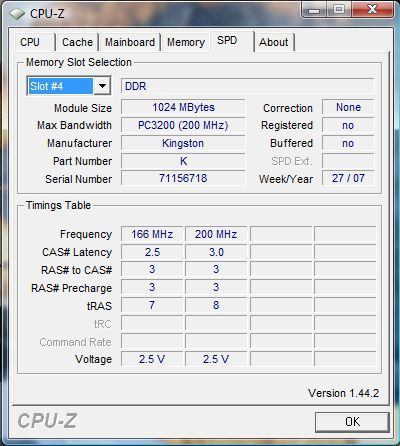Click the empty SPD Ext. field
Screen dimensions: 400x446
click(348, 161)
